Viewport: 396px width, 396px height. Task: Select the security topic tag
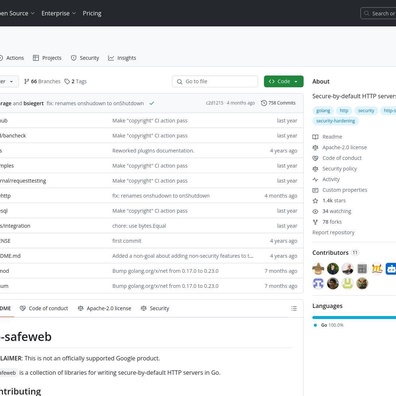click(366, 111)
